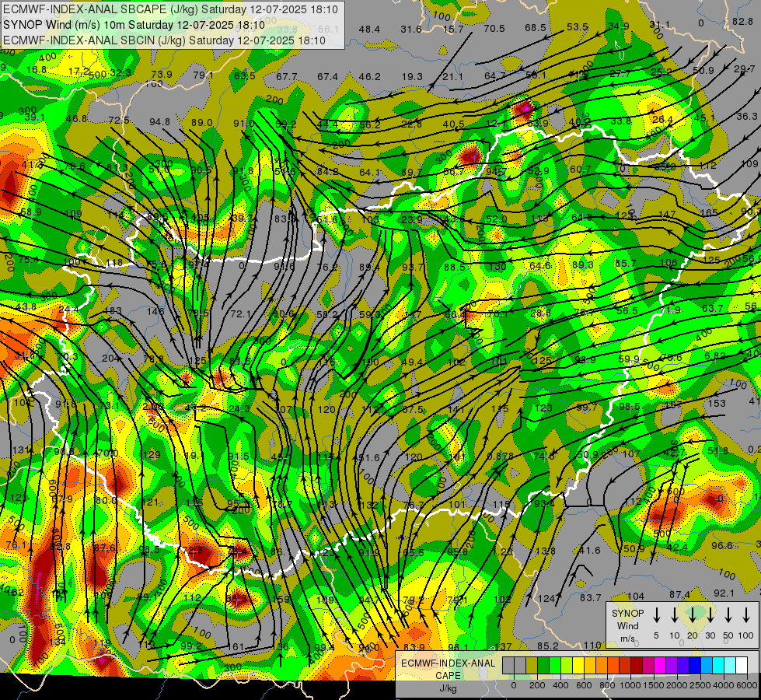The width and height of the screenshot is (761, 700).
Task: Select the white CAPE legend swatch
Action: [741, 665]
